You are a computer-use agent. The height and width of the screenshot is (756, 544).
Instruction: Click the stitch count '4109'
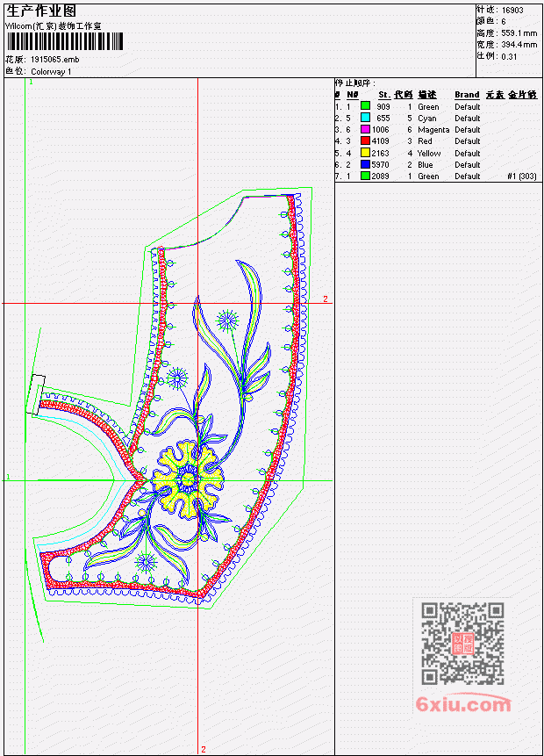380,141
